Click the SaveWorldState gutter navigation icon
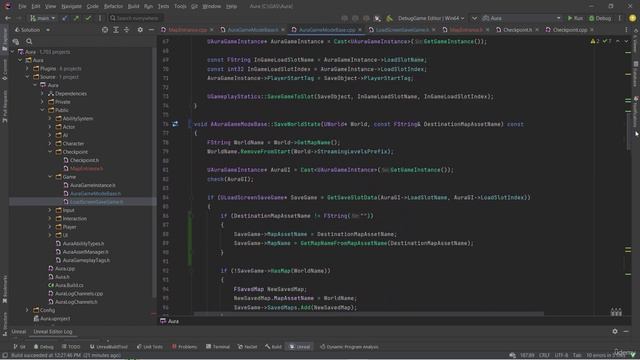The height and width of the screenshot is (360, 640). click(x=175, y=124)
